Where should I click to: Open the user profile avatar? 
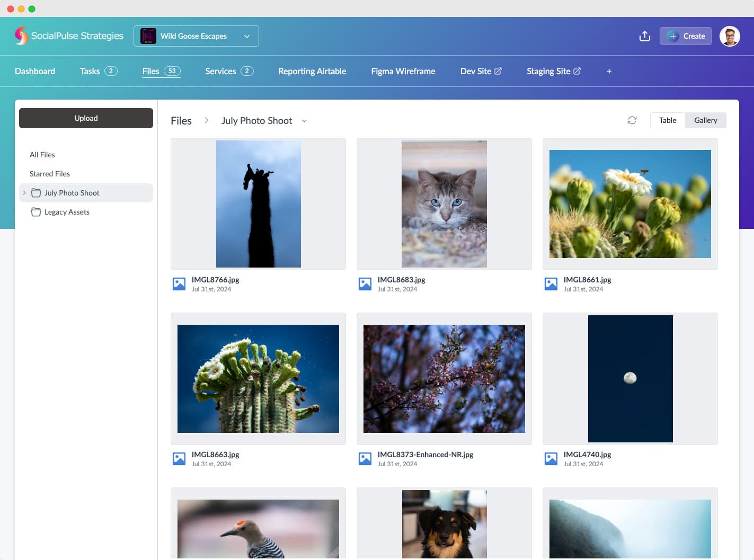[x=730, y=36]
